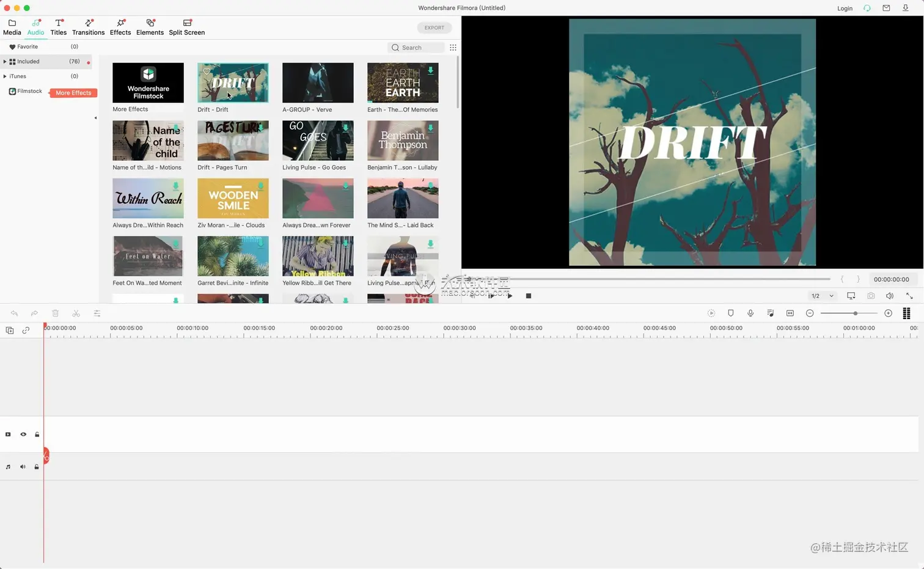Viewport: 924px width, 569px height.
Task: Click the timeline ruler at 00:00:30:00
Action: pyautogui.click(x=460, y=329)
